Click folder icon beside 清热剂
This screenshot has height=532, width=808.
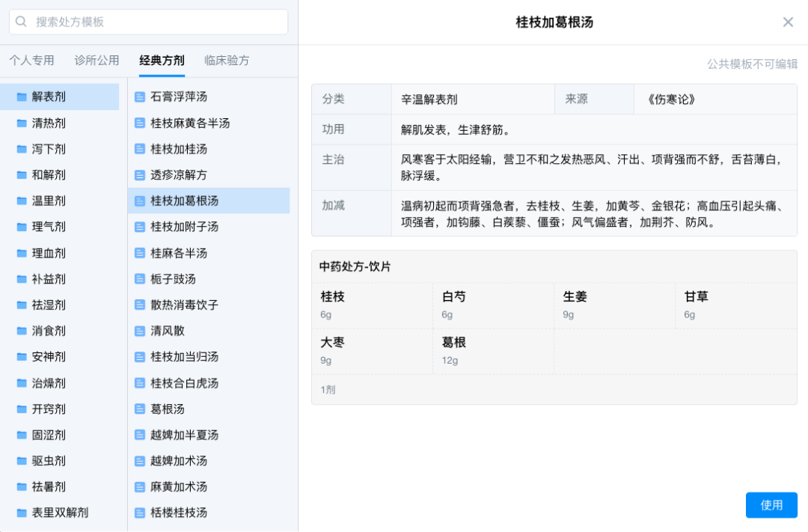[22, 123]
